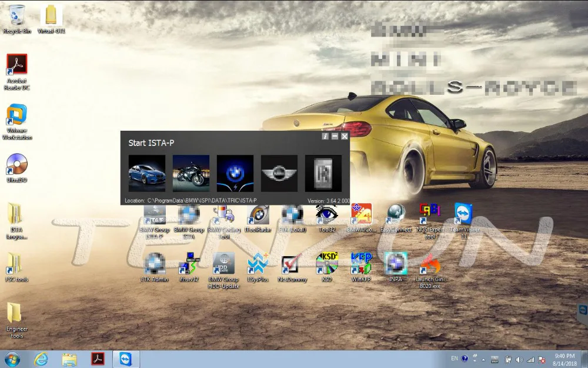Image resolution: width=588 pixels, height=368 pixels.
Task: Click the Location path text in ISTA-P window
Action: pos(191,201)
